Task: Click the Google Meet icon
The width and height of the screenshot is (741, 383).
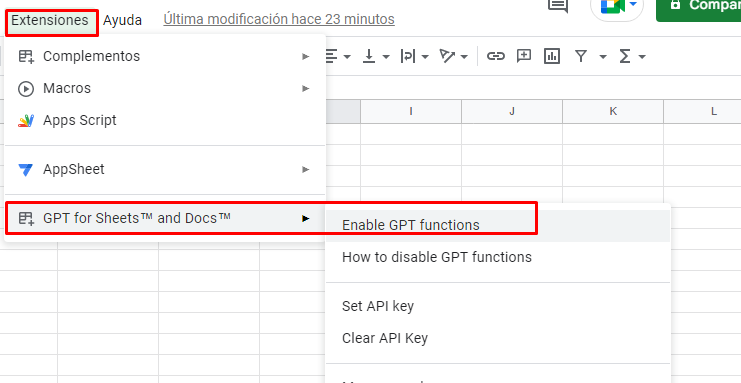Action: point(613,6)
